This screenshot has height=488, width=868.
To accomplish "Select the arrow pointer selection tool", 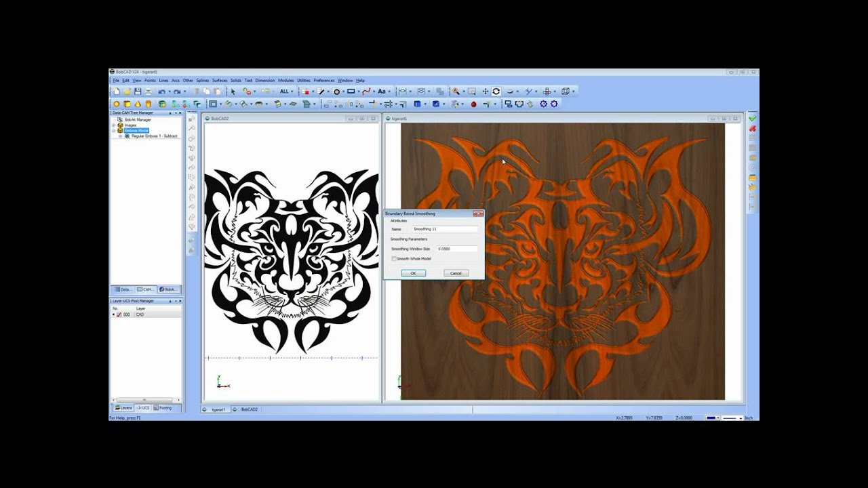I will pyautogui.click(x=233, y=91).
